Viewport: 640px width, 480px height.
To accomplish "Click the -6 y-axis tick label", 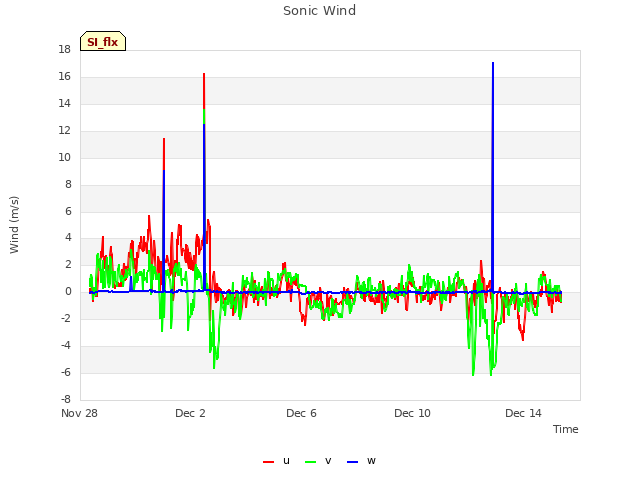I will click(x=66, y=372).
